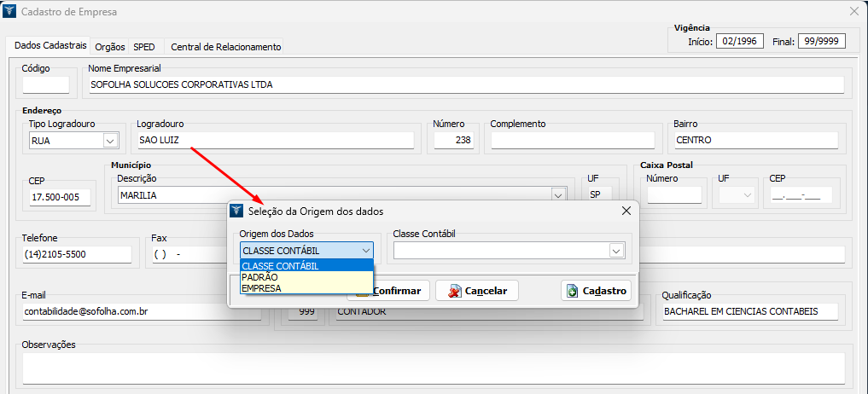Open the SPED tab

pyautogui.click(x=144, y=47)
